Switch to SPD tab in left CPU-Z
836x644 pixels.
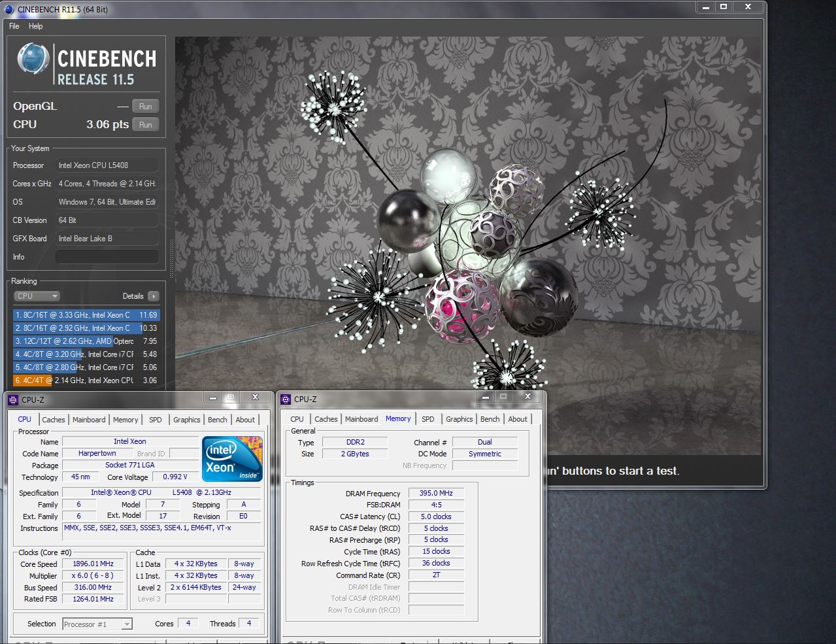click(x=156, y=420)
